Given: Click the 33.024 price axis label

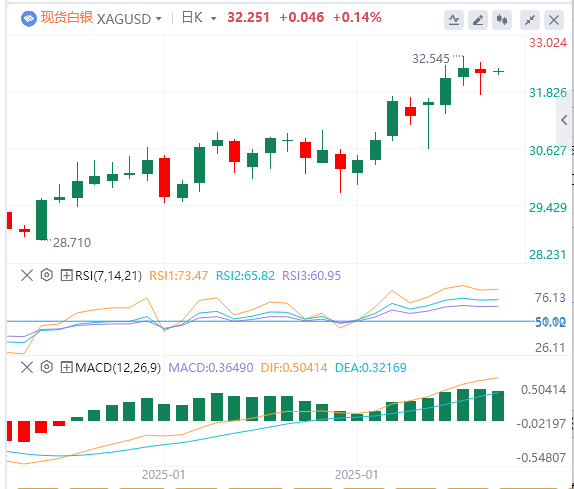Looking at the screenshot, I should (548, 43).
